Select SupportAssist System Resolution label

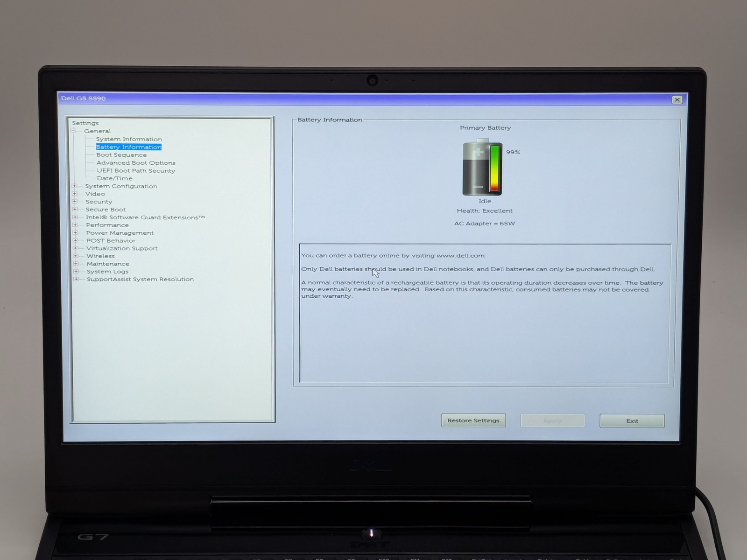click(x=141, y=279)
